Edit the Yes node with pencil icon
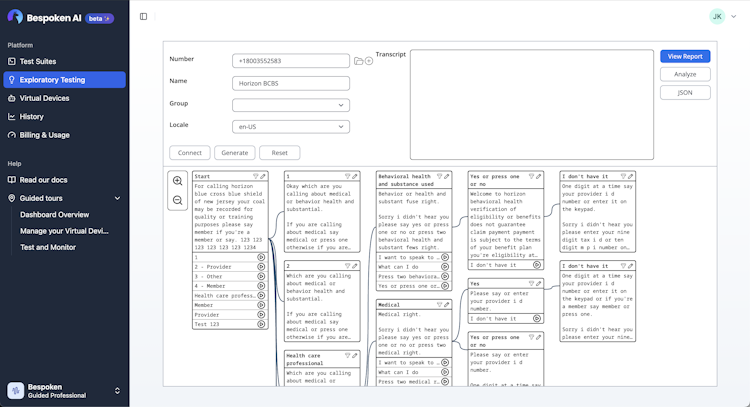Viewport: 750px width, 407px height. tap(538, 284)
